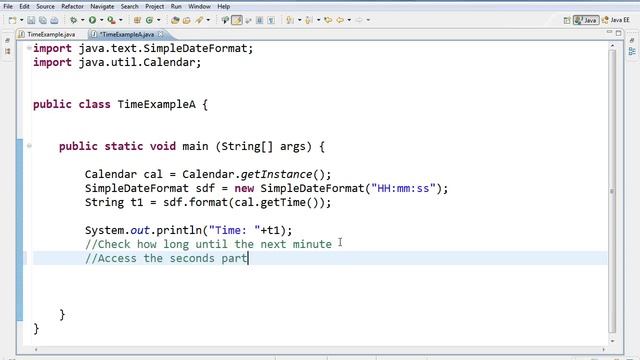640x360 pixels.
Task: Switch to the TimeExample.java tab
Action: [51, 35]
